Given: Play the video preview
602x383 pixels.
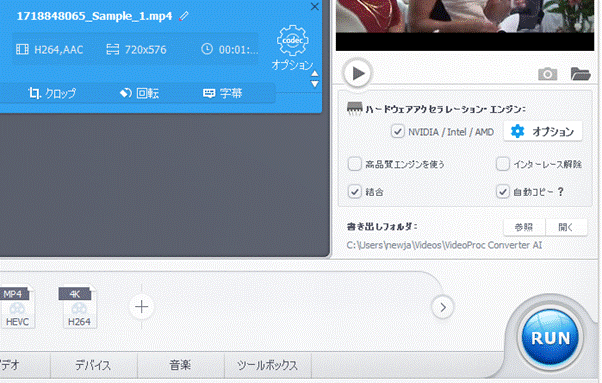Looking at the screenshot, I should [357, 73].
